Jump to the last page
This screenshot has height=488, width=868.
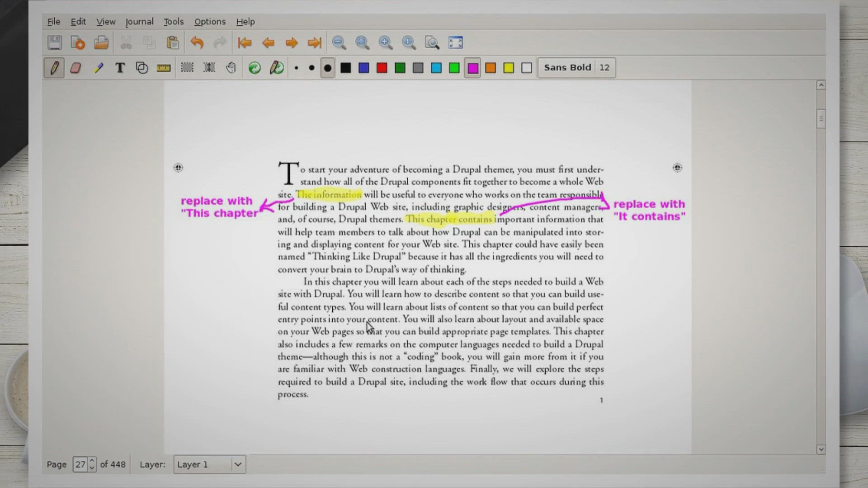[x=314, y=42]
